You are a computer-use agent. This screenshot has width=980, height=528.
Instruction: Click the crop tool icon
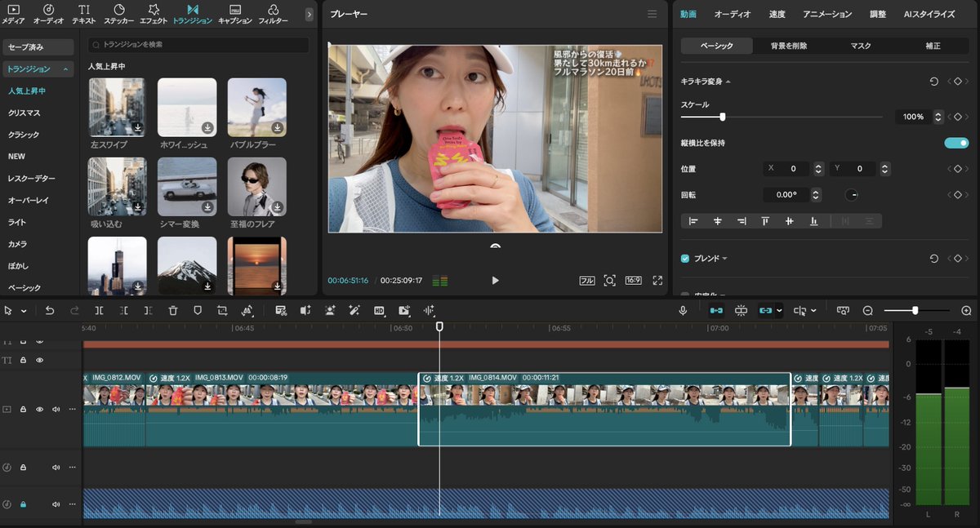pos(222,311)
